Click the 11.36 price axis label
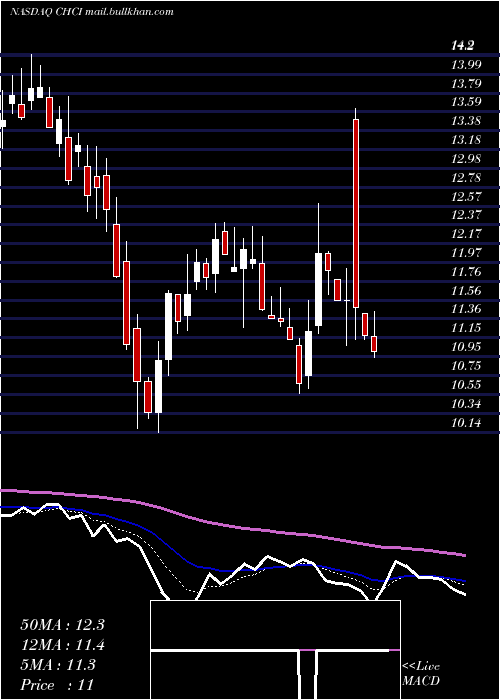Viewport: 500px width, 700px height. coord(466,309)
